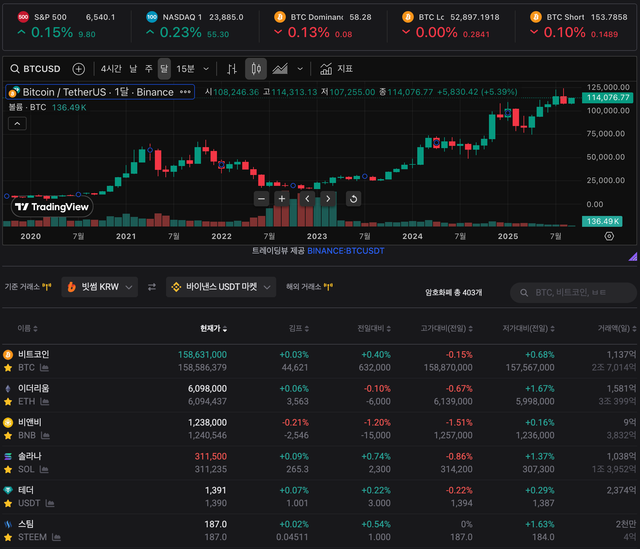Reset the chart view
Viewport: 640px width, 549px height.
[353, 199]
